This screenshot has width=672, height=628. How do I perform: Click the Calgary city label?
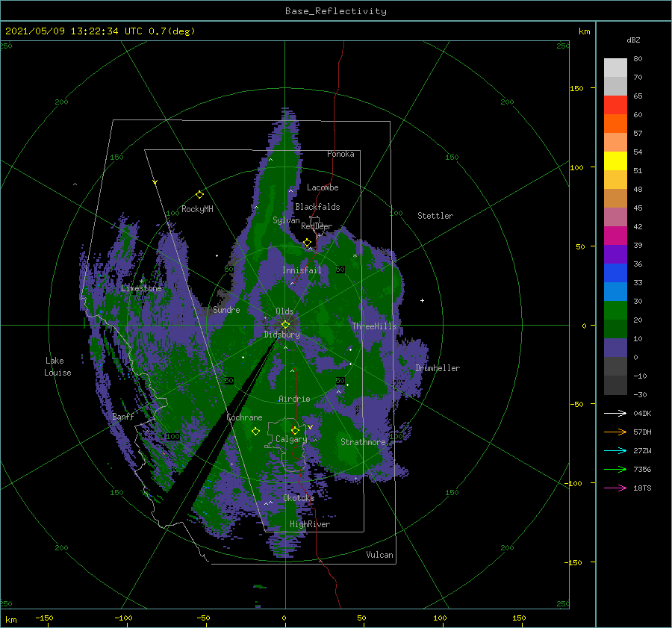[291, 439]
